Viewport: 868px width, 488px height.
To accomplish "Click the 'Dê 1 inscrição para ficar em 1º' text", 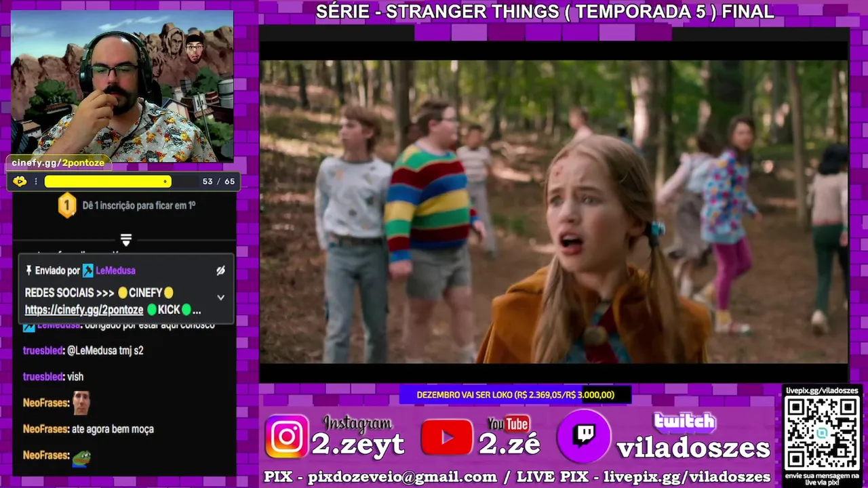I will tap(139, 205).
